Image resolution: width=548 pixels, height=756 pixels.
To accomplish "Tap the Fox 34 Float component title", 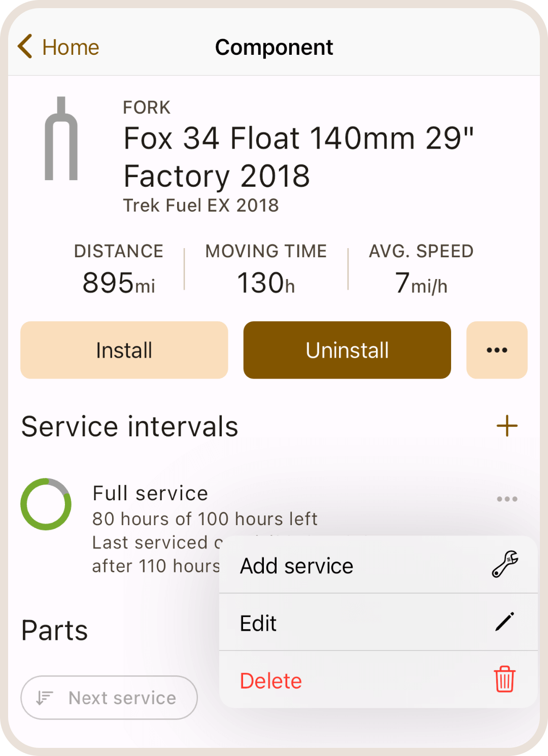I will pos(298,157).
